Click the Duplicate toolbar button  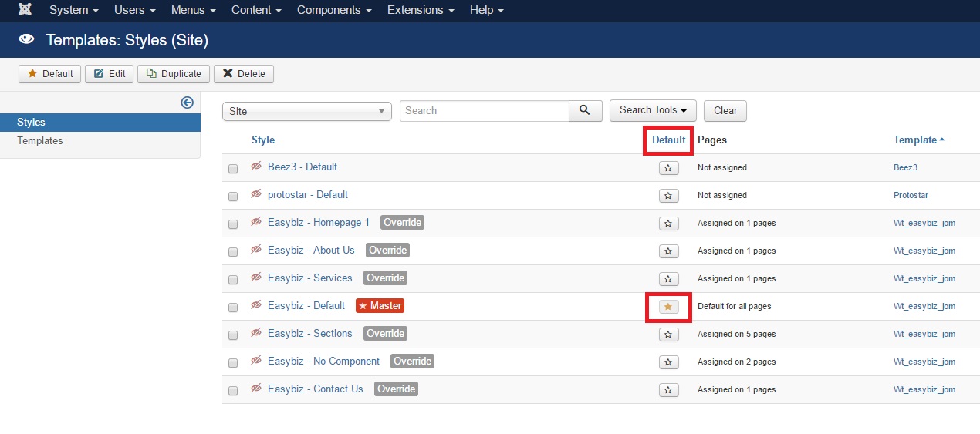pyautogui.click(x=174, y=74)
